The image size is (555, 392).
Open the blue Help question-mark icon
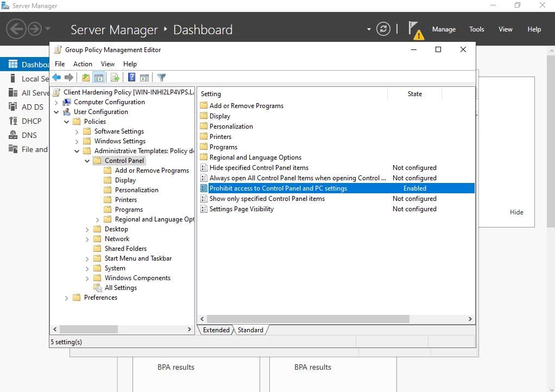(x=131, y=78)
